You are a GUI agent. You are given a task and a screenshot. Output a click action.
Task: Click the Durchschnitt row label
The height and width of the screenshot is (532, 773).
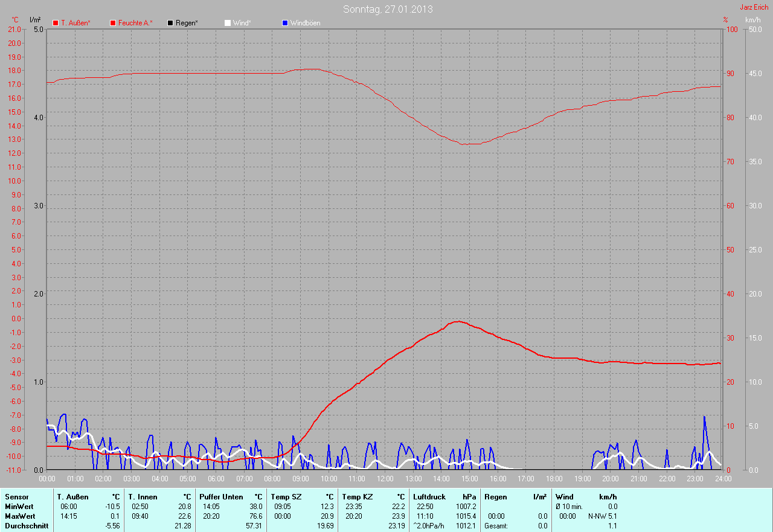coord(26,526)
